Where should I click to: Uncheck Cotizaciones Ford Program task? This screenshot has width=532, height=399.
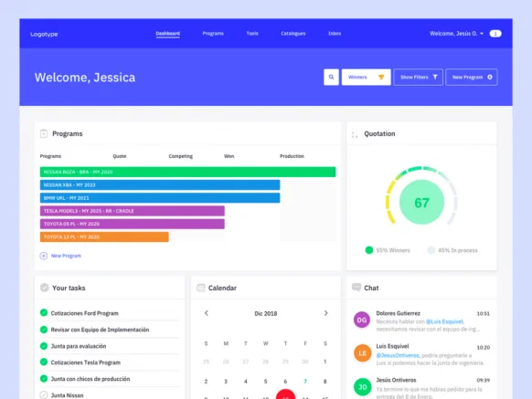tap(44, 312)
